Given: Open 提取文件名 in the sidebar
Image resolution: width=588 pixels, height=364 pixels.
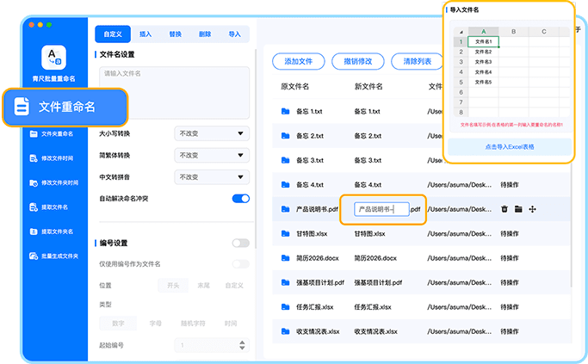Looking at the screenshot, I should pos(52,207).
